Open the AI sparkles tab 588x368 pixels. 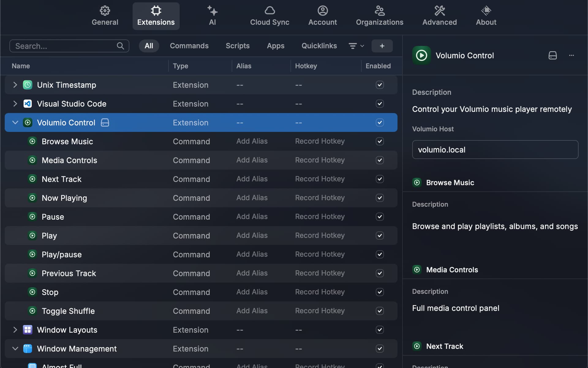tap(212, 16)
